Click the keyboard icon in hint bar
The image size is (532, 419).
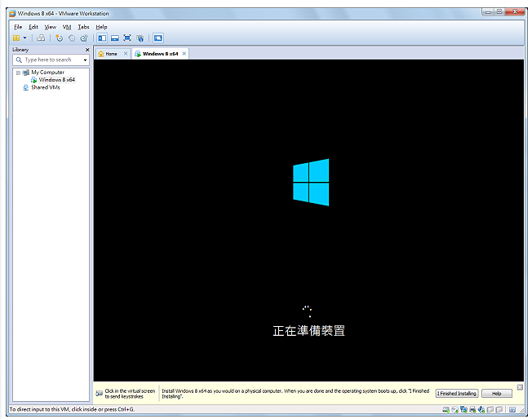[x=99, y=393]
